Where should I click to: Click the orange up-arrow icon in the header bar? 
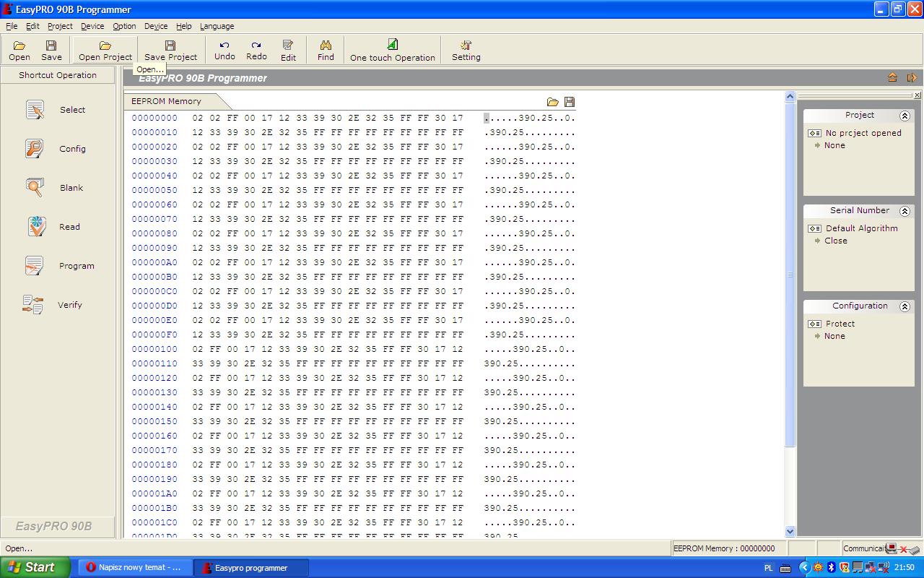pyautogui.click(x=893, y=78)
